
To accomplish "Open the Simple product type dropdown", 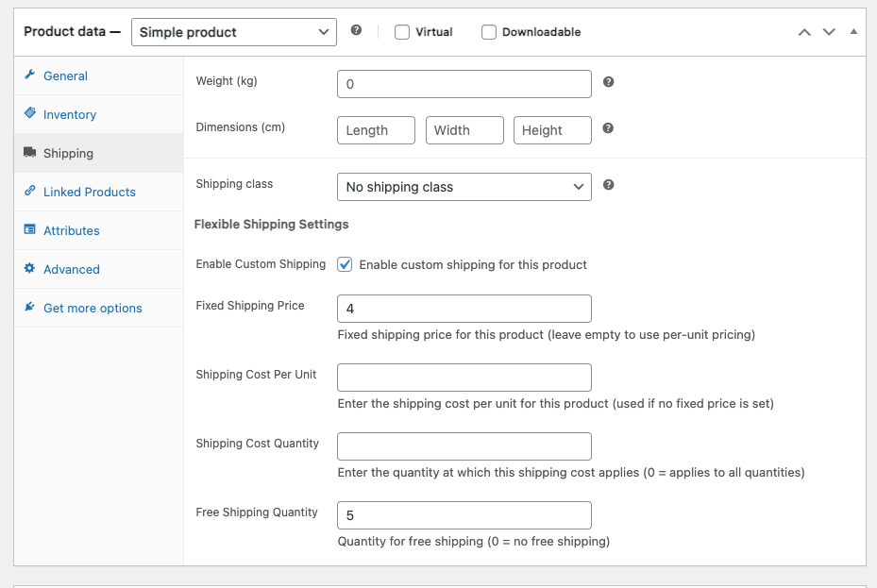I will click(x=234, y=32).
